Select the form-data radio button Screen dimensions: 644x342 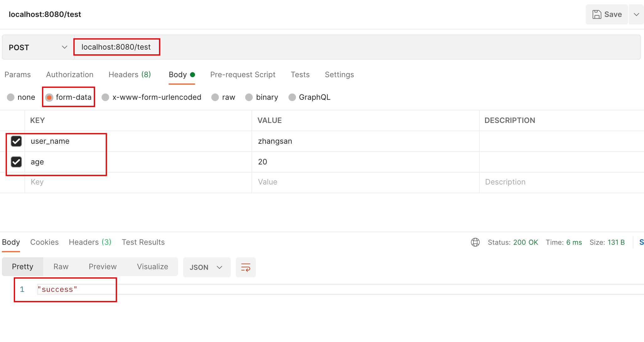(49, 97)
